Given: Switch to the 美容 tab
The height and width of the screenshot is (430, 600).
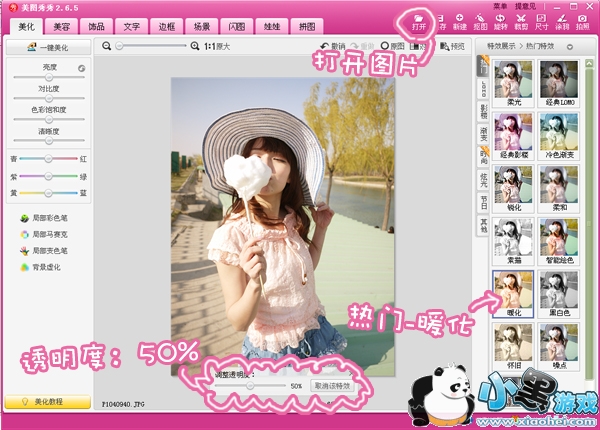Looking at the screenshot, I should tap(61, 27).
